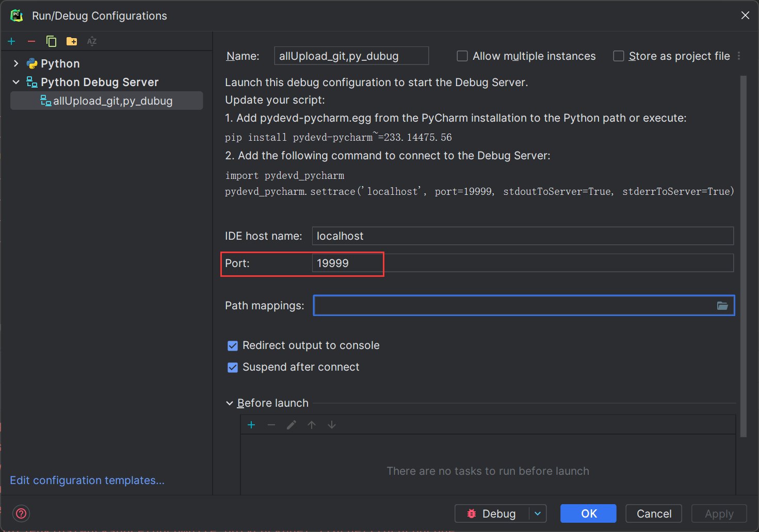This screenshot has width=759, height=532.
Task: Move the before-launch task up
Action: pyautogui.click(x=312, y=425)
